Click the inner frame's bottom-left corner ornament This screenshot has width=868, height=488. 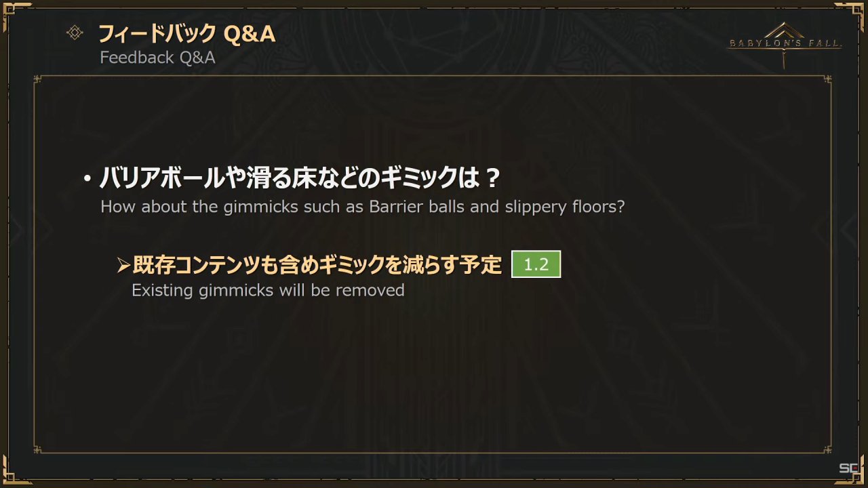coord(39,448)
